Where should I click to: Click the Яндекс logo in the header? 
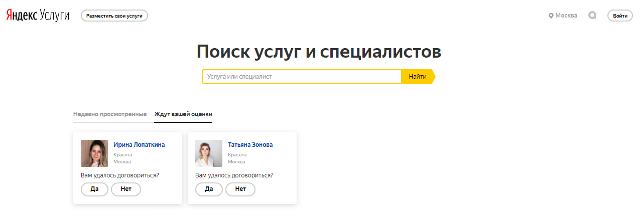(21, 16)
